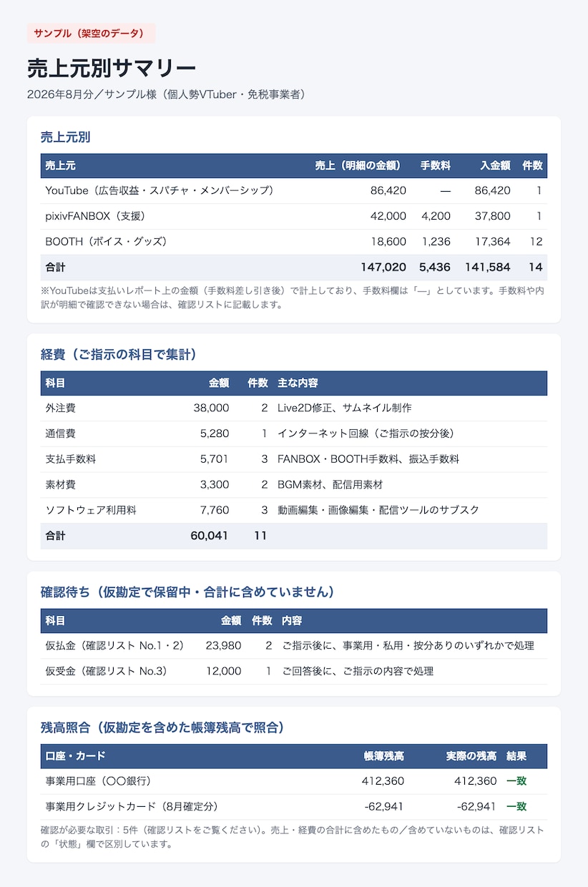This screenshot has width=588, height=887.
Task: Click pixivFANBOX deposit value 37,800
Action: pyautogui.click(x=493, y=216)
